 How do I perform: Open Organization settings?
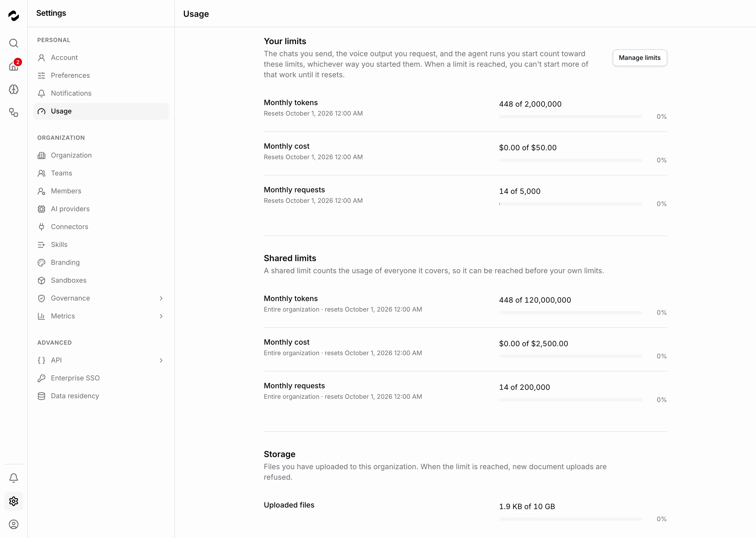click(101, 155)
